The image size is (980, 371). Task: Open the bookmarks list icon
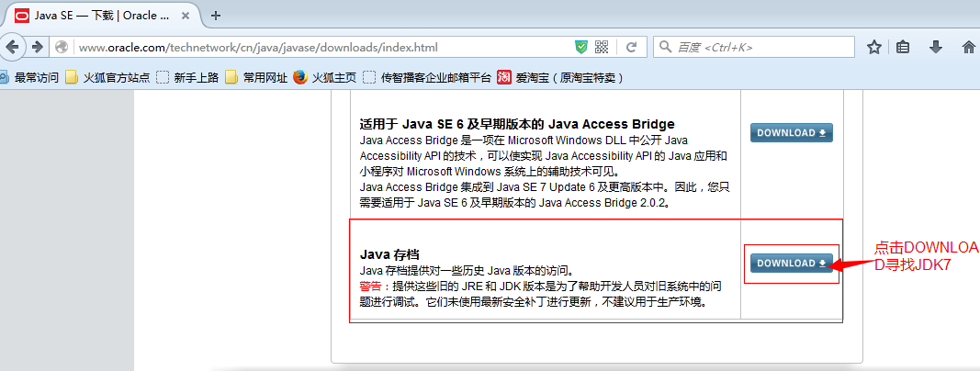(903, 47)
